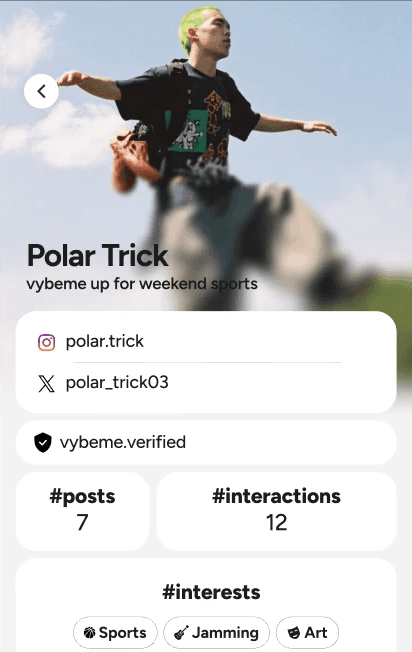The image size is (412, 652).
Task: Click the number 12 under interactions
Action: coord(276,523)
